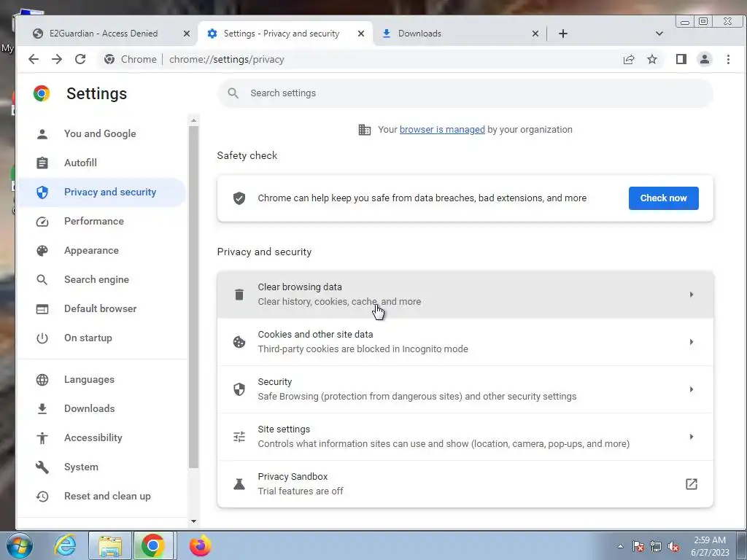Open the browser is managed link
The width and height of the screenshot is (747, 560).
(x=441, y=130)
